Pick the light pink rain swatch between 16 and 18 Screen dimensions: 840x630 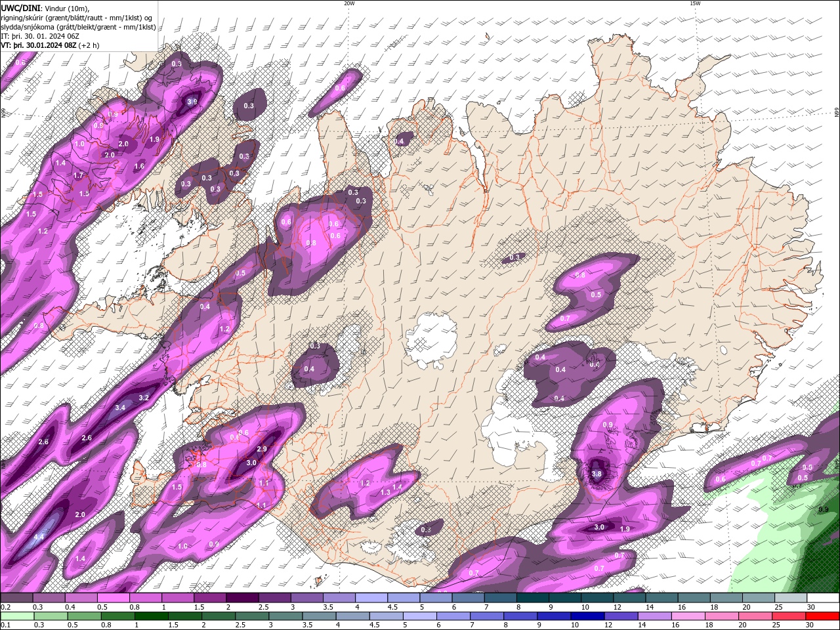688,616
